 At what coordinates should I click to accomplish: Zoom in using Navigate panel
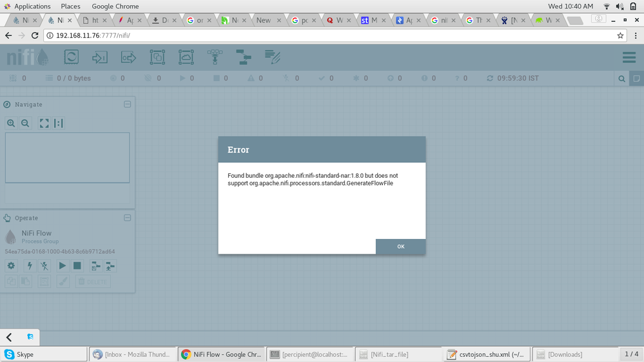tap(11, 123)
